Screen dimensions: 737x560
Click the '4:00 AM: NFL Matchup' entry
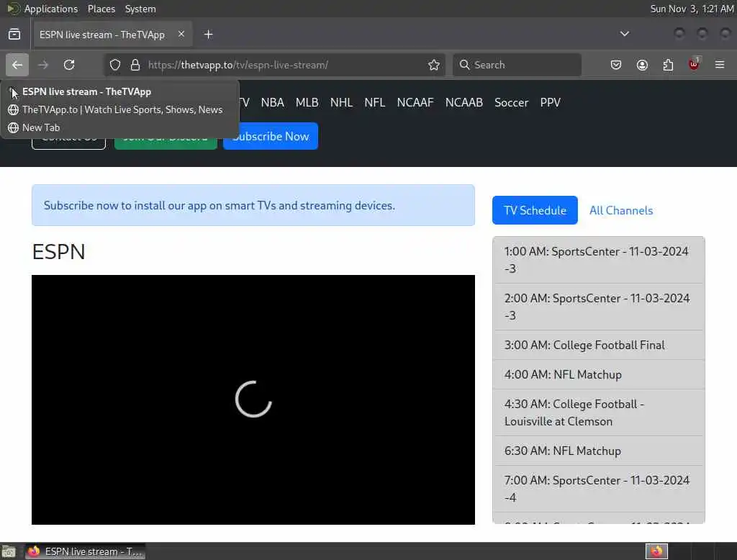pyautogui.click(x=598, y=375)
